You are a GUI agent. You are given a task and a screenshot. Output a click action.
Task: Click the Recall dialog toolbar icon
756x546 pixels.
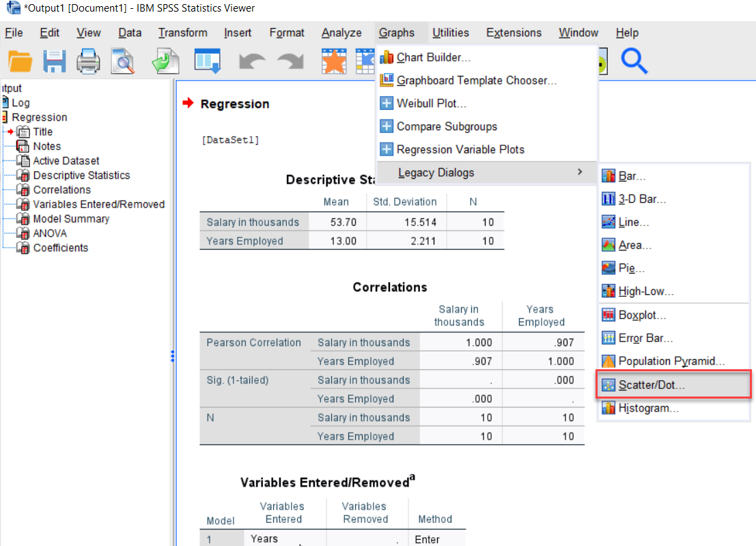coord(208,61)
